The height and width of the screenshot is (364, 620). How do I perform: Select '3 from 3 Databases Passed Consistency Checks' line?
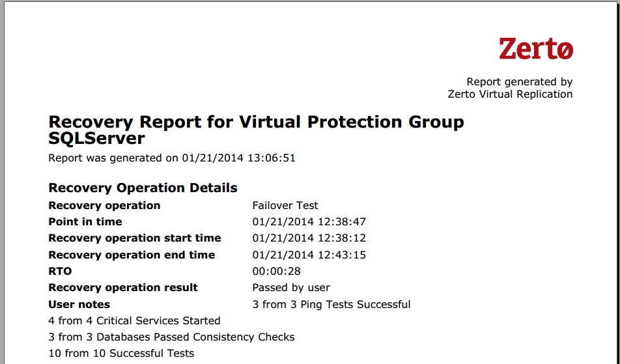click(172, 337)
